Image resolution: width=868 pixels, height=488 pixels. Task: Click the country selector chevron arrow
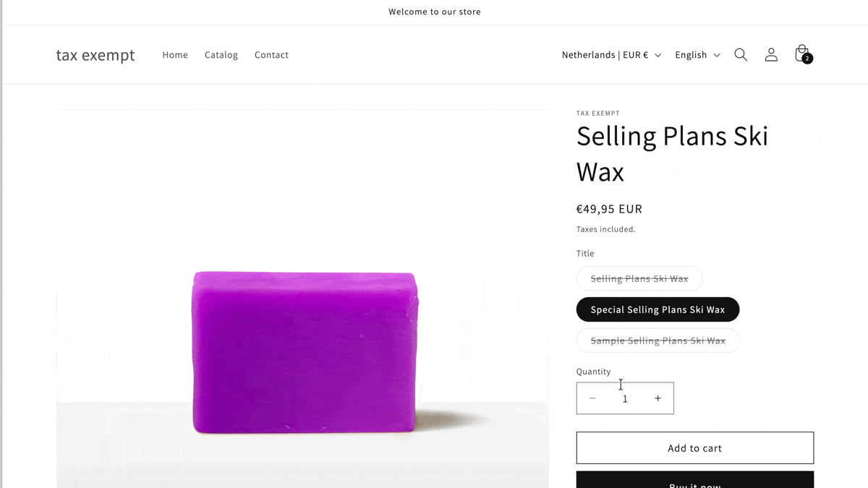[658, 55]
